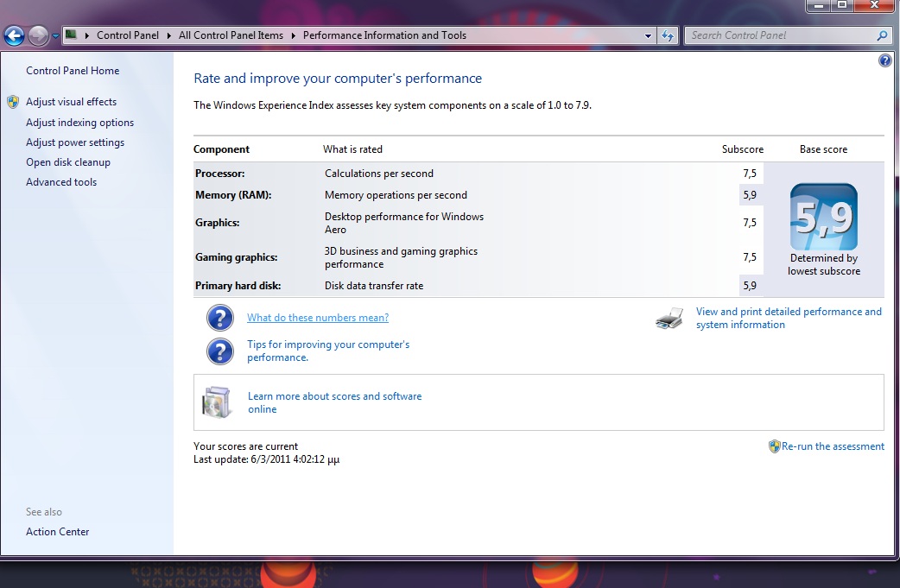Screen dimensions: 900x588
Task: Open Action Center under See also
Action: tap(57, 532)
